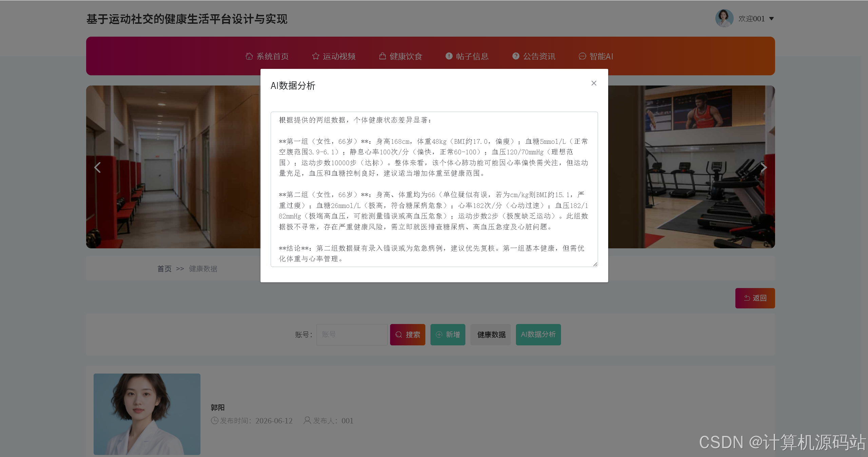
Task: Click the person icon beside 发布人
Action: [x=307, y=420]
